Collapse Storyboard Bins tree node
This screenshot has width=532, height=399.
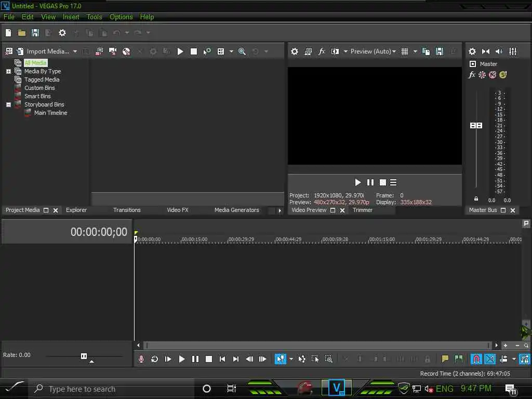[8, 104]
